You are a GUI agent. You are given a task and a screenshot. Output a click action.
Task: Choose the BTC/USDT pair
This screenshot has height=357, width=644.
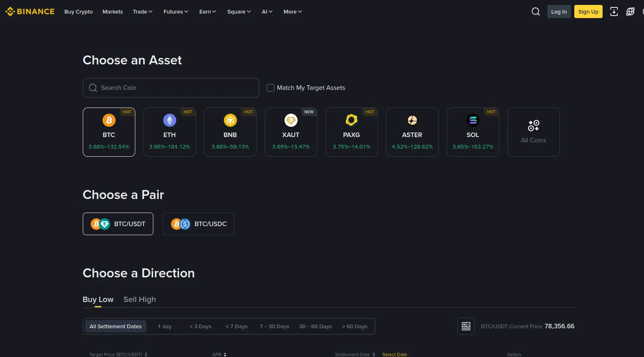point(118,224)
